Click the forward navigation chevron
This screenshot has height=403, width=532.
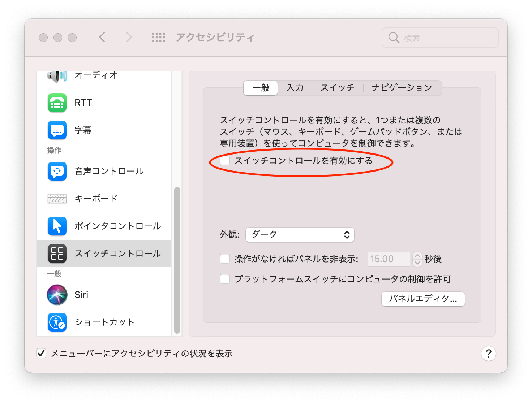click(x=129, y=37)
